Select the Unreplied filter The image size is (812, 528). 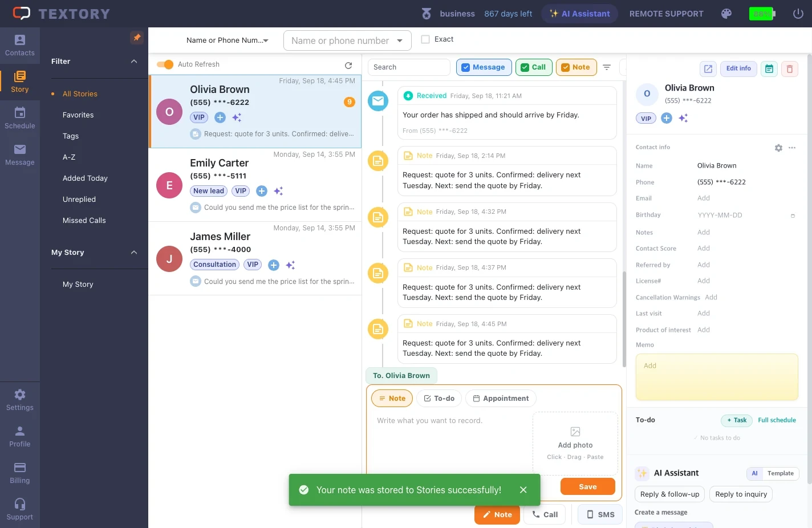coord(79,200)
